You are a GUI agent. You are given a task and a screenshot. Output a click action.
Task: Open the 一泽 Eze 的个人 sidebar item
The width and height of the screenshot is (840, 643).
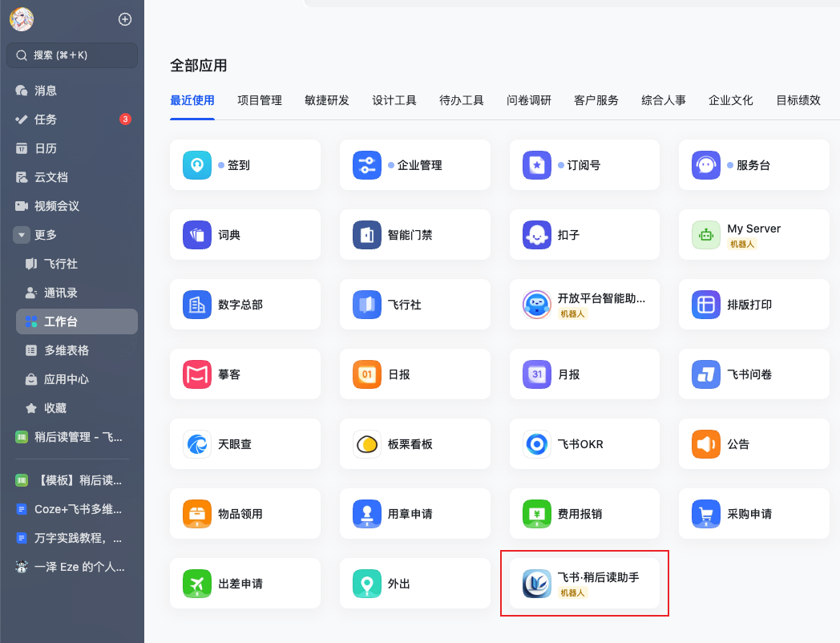pyautogui.click(x=72, y=567)
